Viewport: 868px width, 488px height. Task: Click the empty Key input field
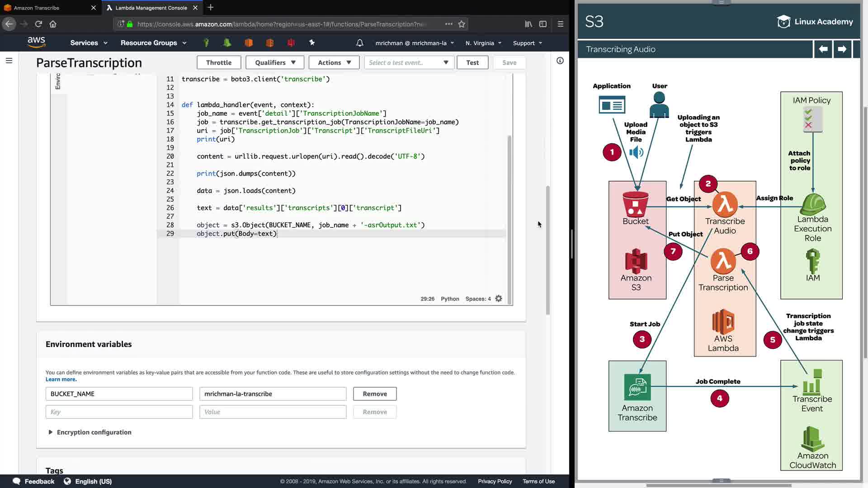point(119,412)
